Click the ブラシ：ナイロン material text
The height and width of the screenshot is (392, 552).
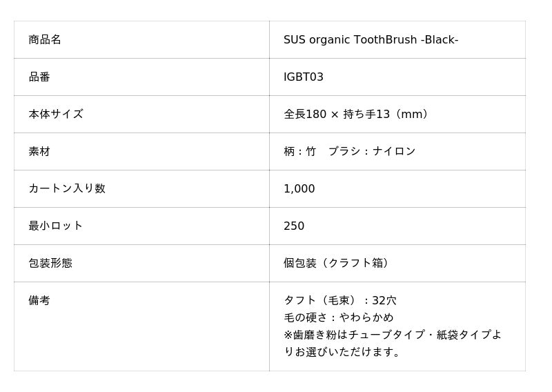pos(372,152)
